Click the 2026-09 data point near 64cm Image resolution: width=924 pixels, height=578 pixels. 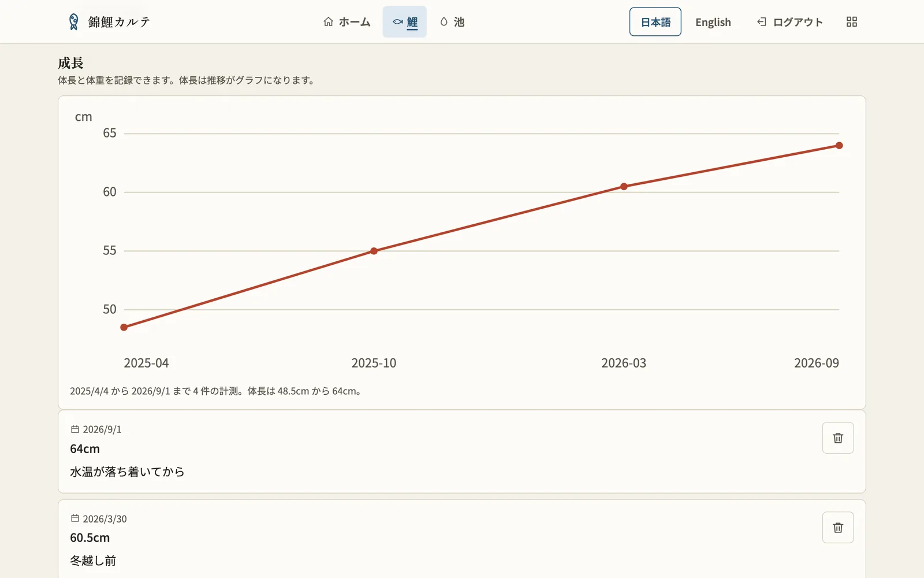point(839,146)
